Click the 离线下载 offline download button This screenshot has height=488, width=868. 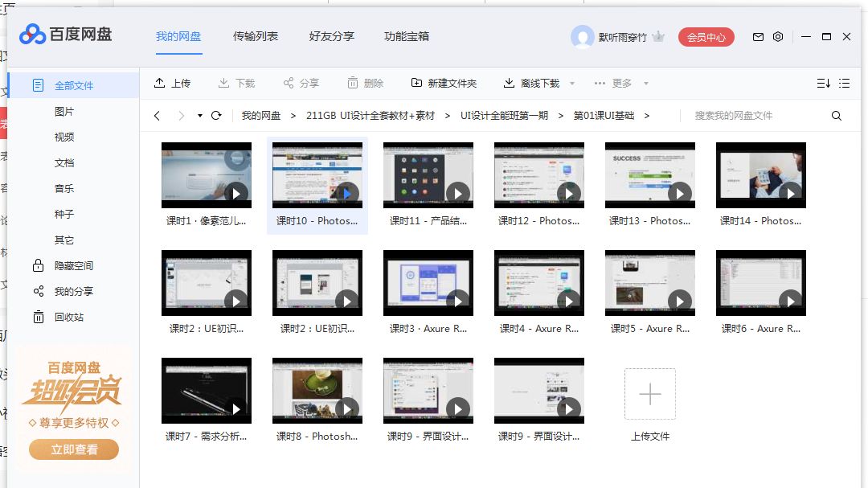click(531, 83)
